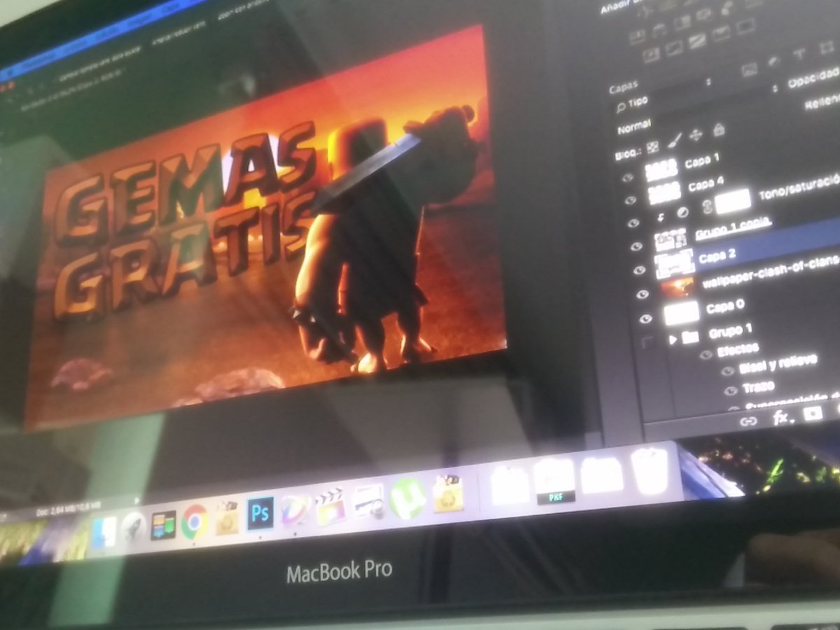Toggle Efectos visibility under Grupo 1
This screenshot has width=840, height=630.
pos(706,355)
